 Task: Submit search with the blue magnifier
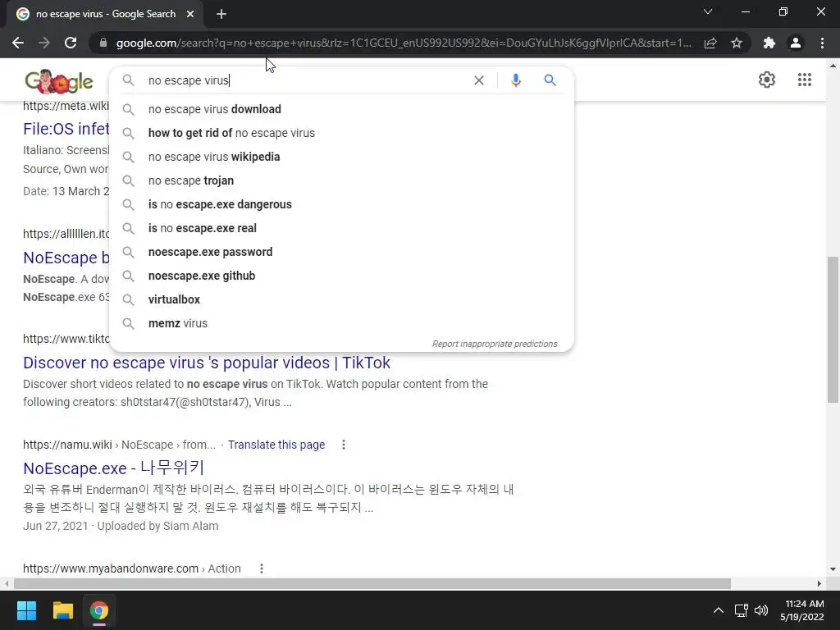(550, 80)
